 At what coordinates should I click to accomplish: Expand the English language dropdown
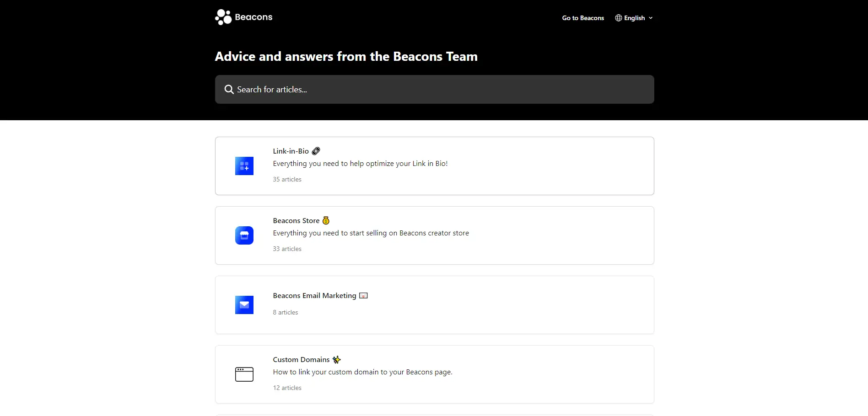[634, 18]
